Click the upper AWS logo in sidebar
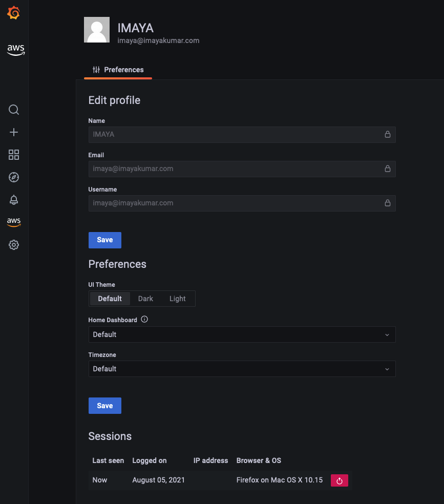Viewport: 444px width, 504px height. tap(16, 50)
